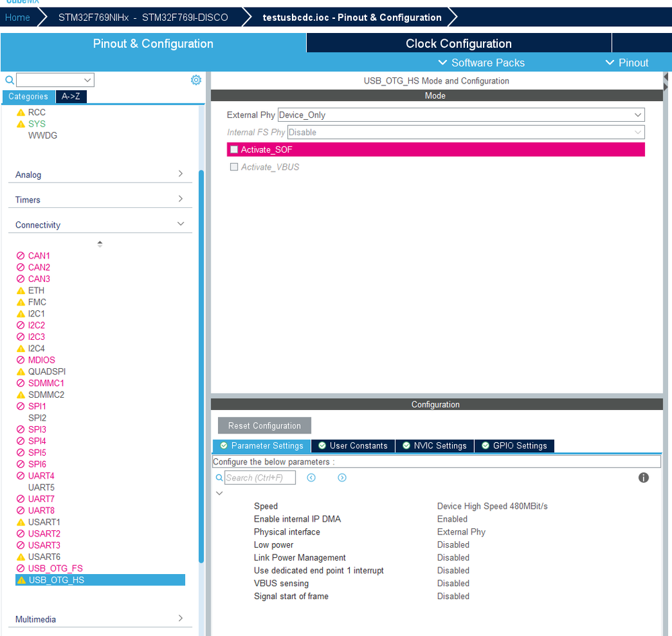
Task: Open the parameter info icon
Action: point(643,478)
